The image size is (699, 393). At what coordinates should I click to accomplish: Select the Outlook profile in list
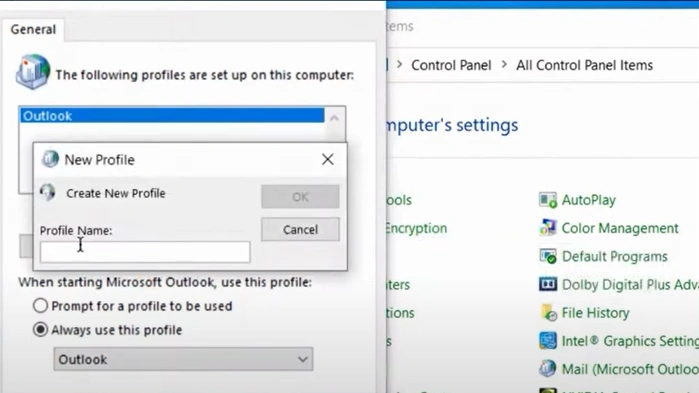[172, 115]
